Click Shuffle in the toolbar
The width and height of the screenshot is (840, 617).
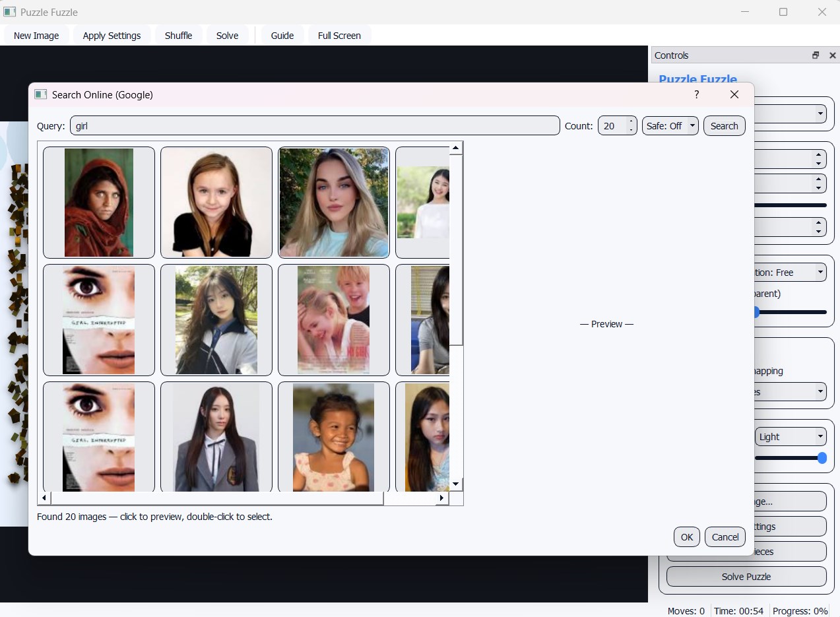pyautogui.click(x=178, y=36)
